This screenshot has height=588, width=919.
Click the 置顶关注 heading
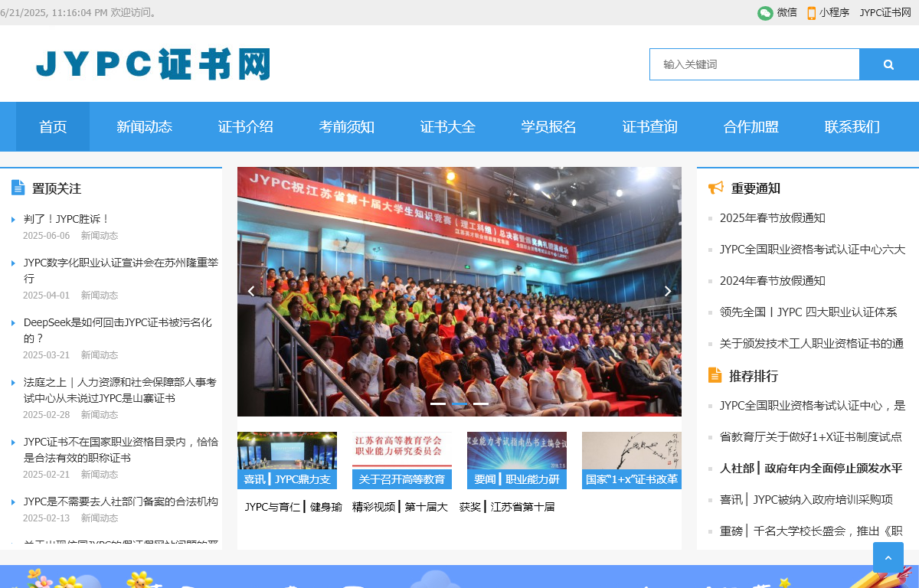pos(57,188)
